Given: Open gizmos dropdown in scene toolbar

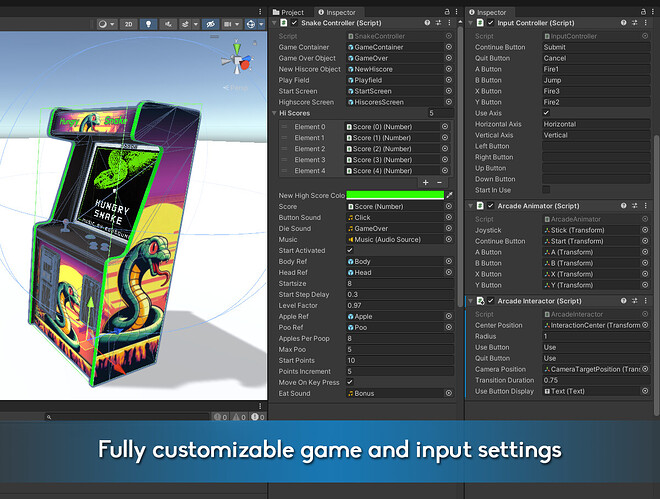Looking at the screenshot, I should pos(261,24).
